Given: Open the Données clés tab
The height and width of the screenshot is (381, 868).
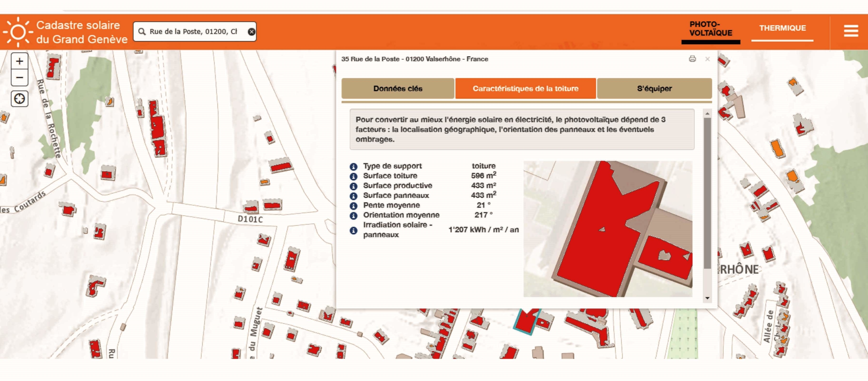Looking at the screenshot, I should coord(398,88).
